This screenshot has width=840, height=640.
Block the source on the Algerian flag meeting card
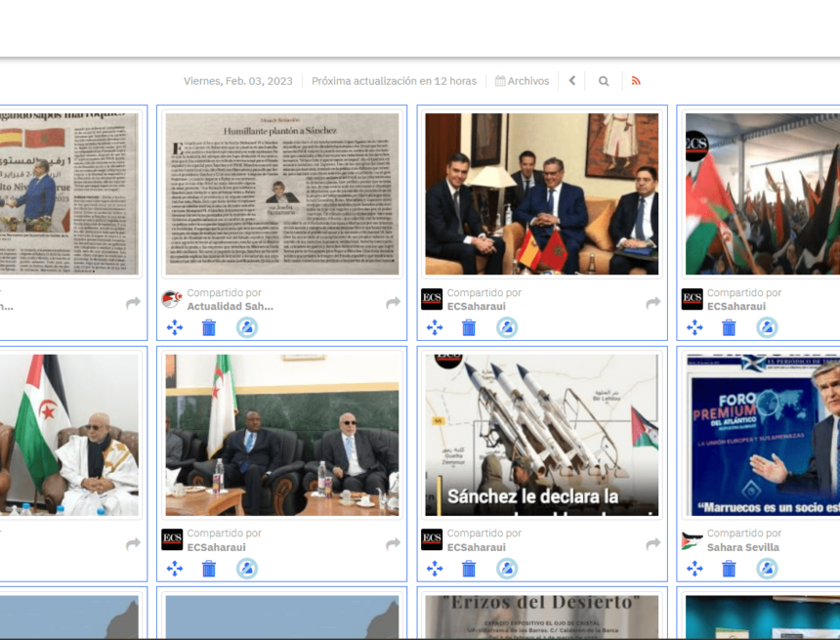click(x=247, y=569)
